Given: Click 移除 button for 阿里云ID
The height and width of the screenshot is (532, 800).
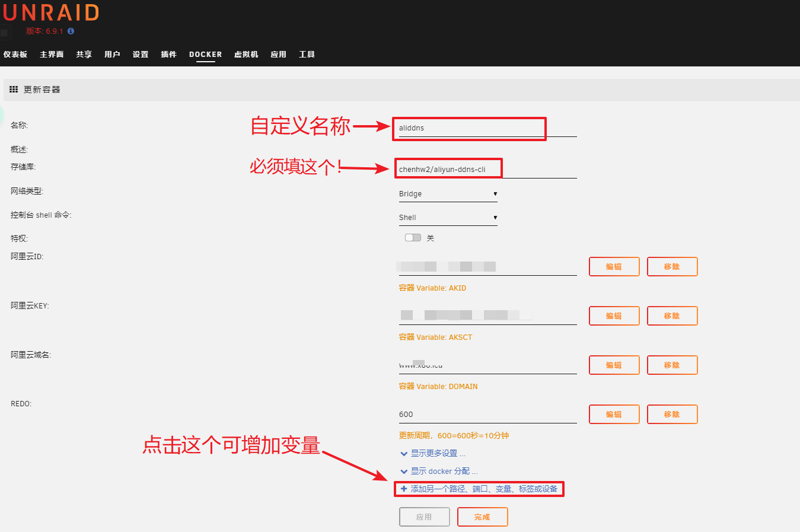Looking at the screenshot, I should coord(672,266).
